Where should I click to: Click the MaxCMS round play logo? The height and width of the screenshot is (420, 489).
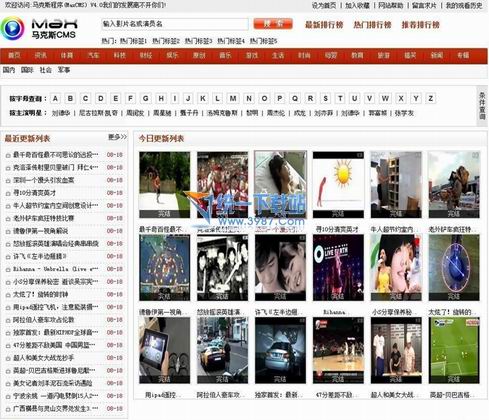coord(13,29)
